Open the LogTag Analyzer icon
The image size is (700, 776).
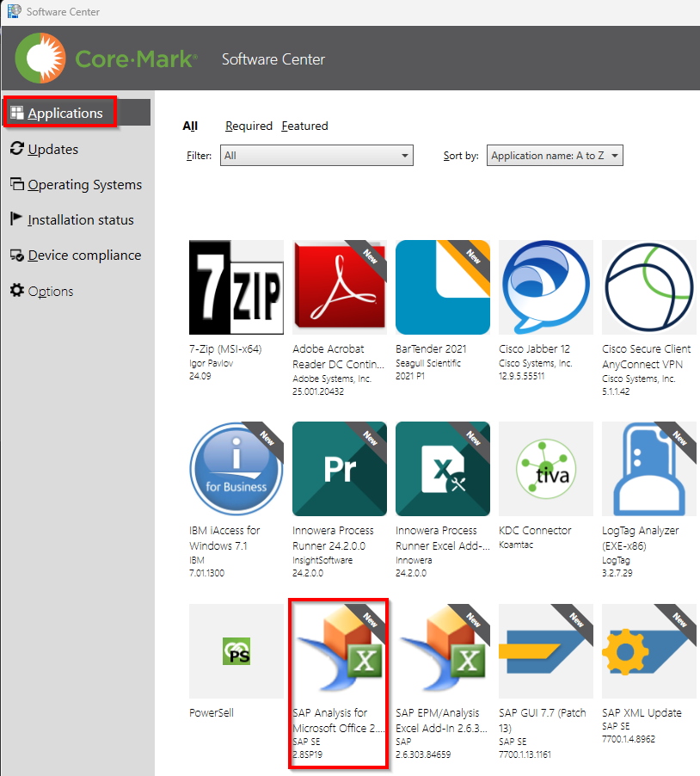[x=649, y=469]
